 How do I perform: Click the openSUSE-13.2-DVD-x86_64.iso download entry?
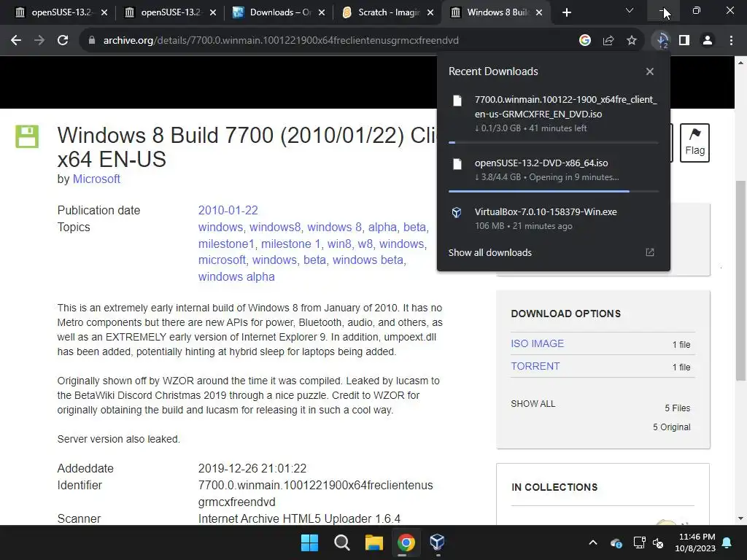coord(554,170)
